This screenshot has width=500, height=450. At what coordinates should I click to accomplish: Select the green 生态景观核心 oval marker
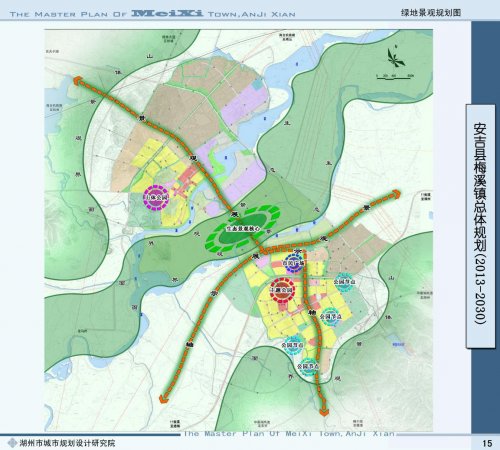point(243,228)
